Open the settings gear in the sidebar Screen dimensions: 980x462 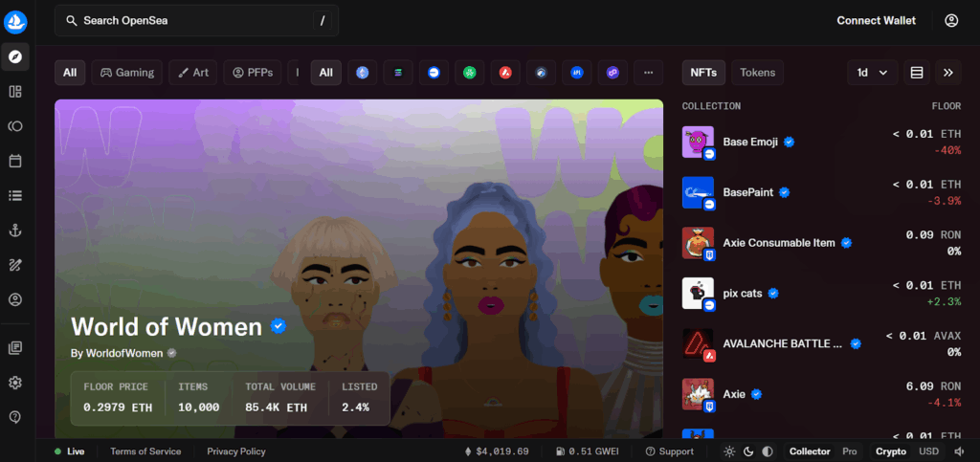[x=15, y=383]
